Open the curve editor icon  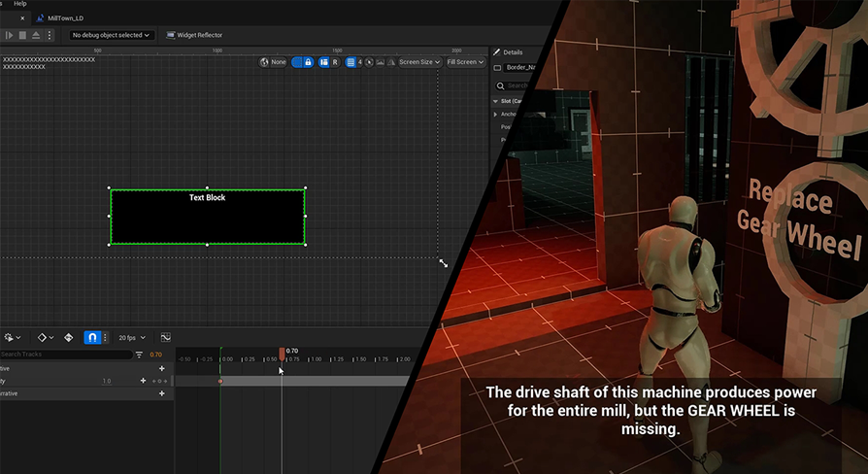[165, 337]
